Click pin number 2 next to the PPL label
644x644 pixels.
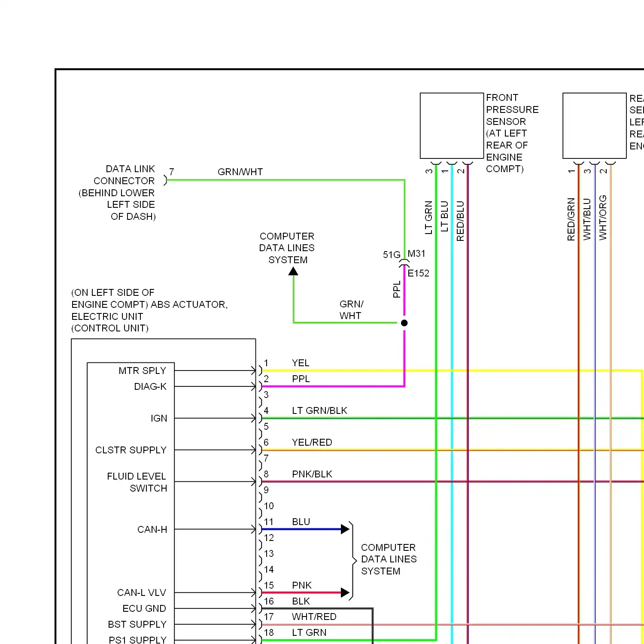[x=266, y=379]
